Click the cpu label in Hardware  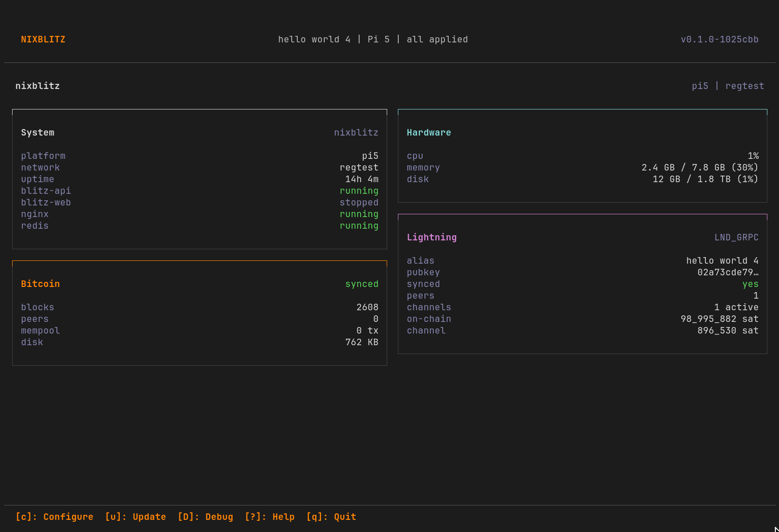click(415, 156)
